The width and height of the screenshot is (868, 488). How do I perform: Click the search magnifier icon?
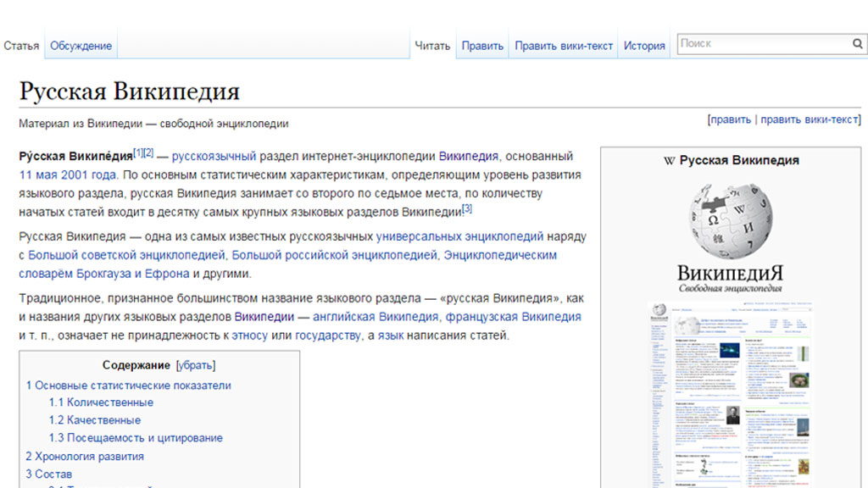(x=857, y=44)
